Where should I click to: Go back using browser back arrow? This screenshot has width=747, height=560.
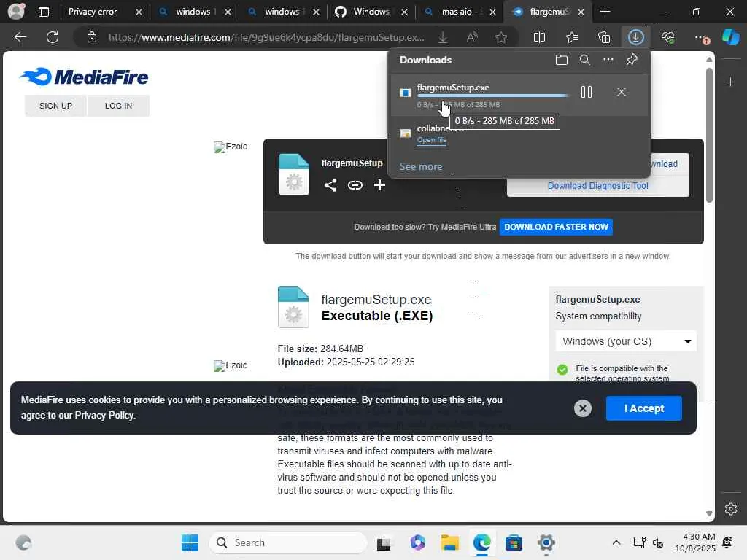tap(20, 37)
